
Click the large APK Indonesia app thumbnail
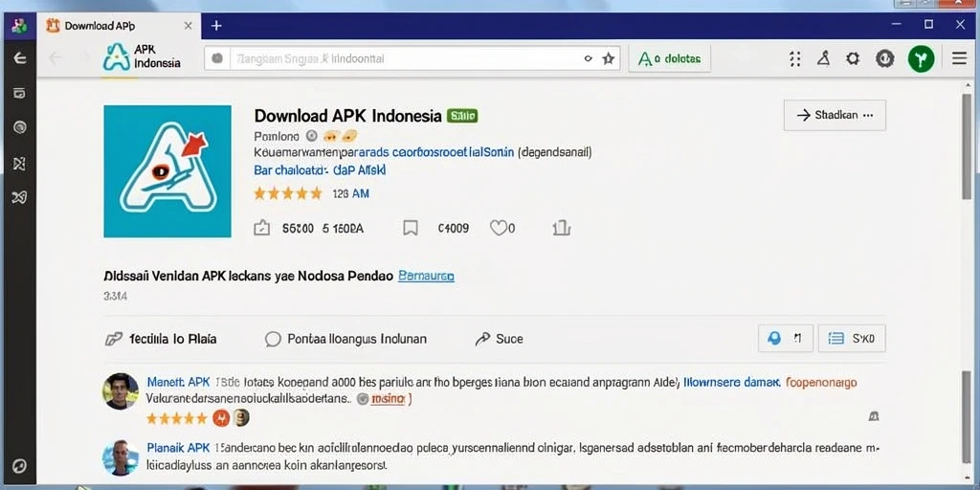tap(167, 171)
